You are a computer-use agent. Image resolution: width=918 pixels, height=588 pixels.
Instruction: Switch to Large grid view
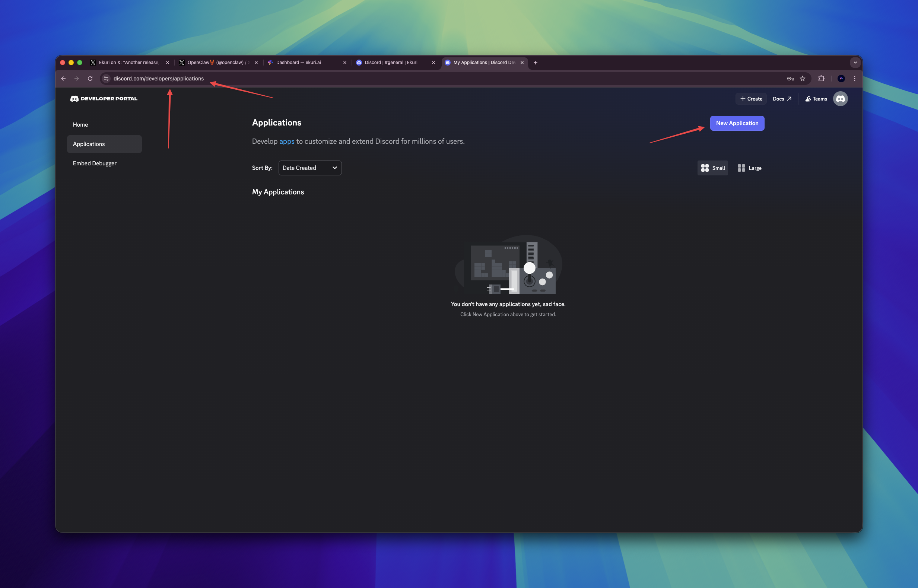(749, 168)
